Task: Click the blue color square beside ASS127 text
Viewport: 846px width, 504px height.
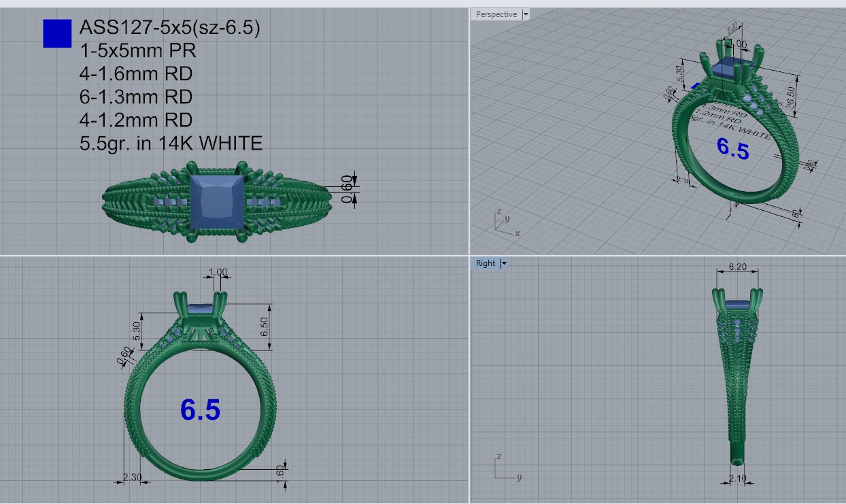Action: (57, 33)
